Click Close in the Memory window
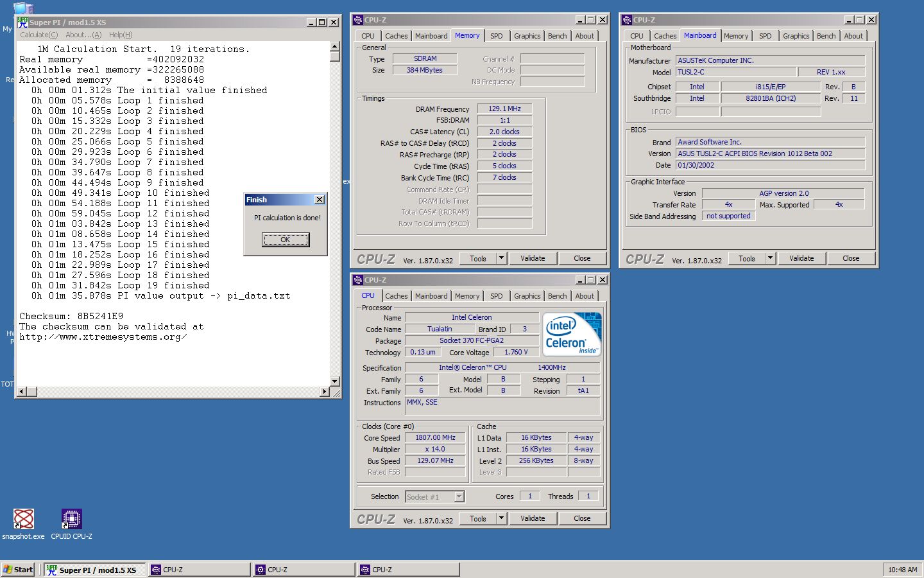Screen dimensions: 924x578 (x=582, y=258)
